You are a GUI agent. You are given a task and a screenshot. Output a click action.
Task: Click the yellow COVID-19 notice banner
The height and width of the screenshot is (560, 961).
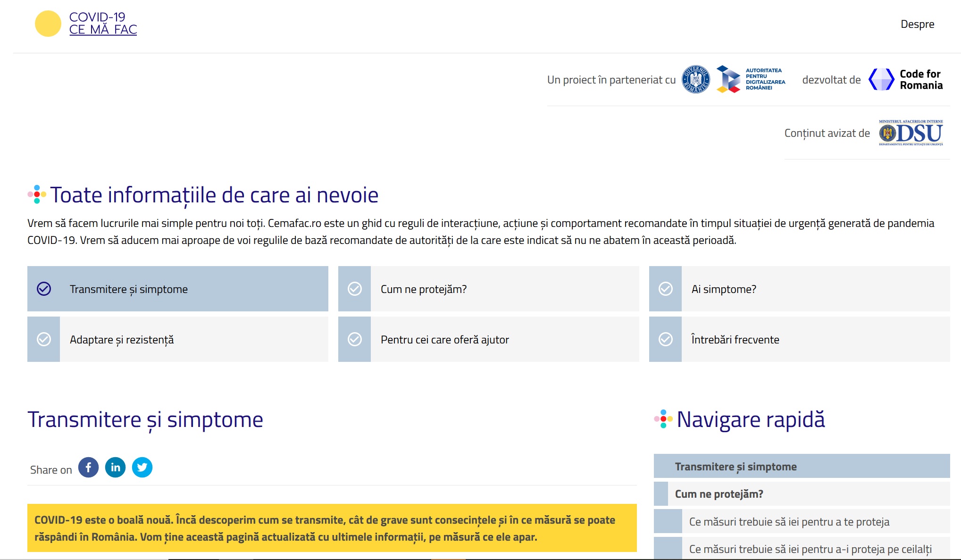point(332,528)
